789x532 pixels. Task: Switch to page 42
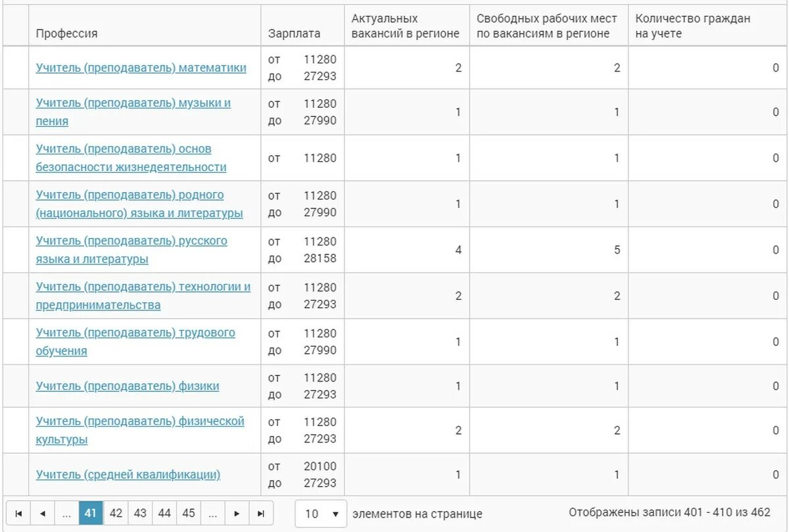[x=116, y=514]
